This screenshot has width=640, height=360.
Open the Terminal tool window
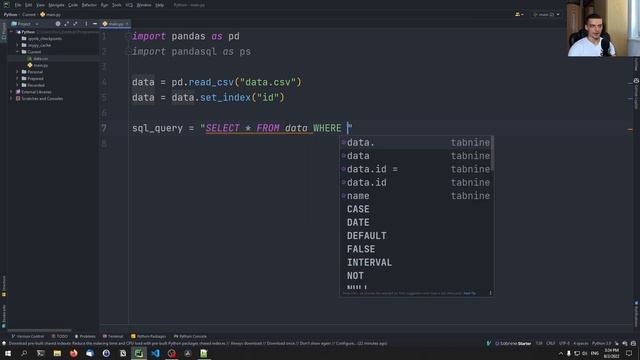pos(113,336)
